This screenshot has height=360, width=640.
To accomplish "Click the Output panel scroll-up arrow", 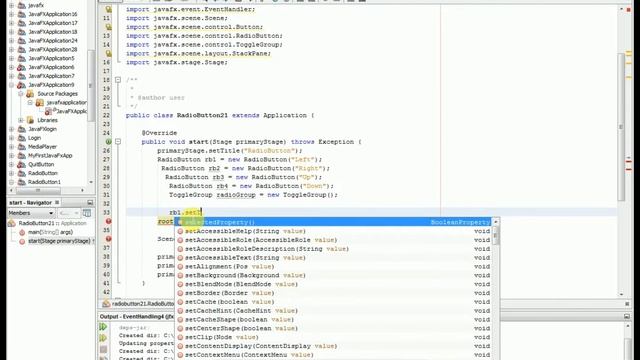I will point(627,326).
